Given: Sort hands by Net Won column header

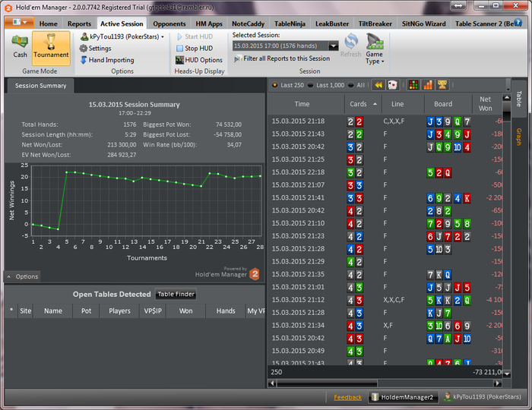Looking at the screenshot, I should click(x=485, y=104).
